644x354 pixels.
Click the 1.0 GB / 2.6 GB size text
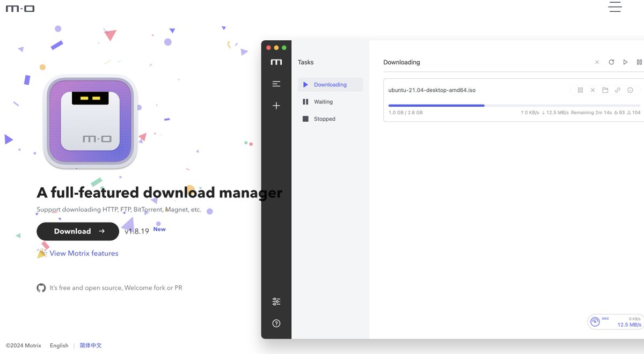405,113
